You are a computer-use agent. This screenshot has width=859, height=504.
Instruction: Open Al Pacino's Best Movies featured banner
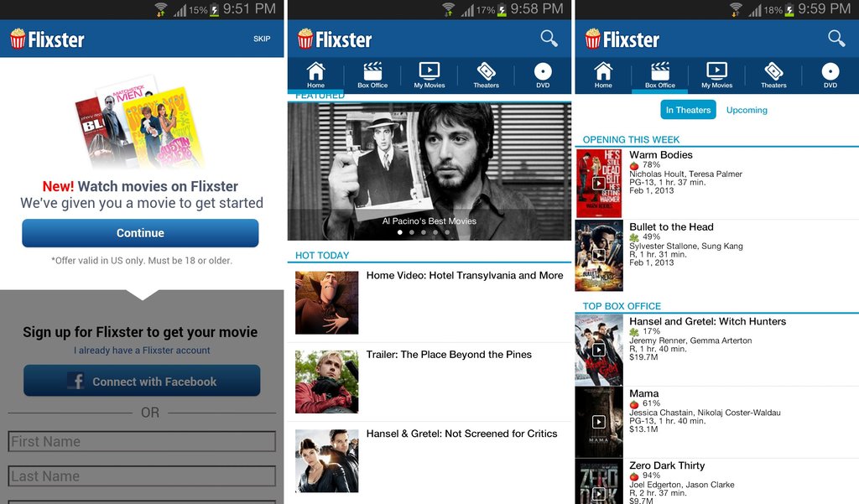(429, 171)
